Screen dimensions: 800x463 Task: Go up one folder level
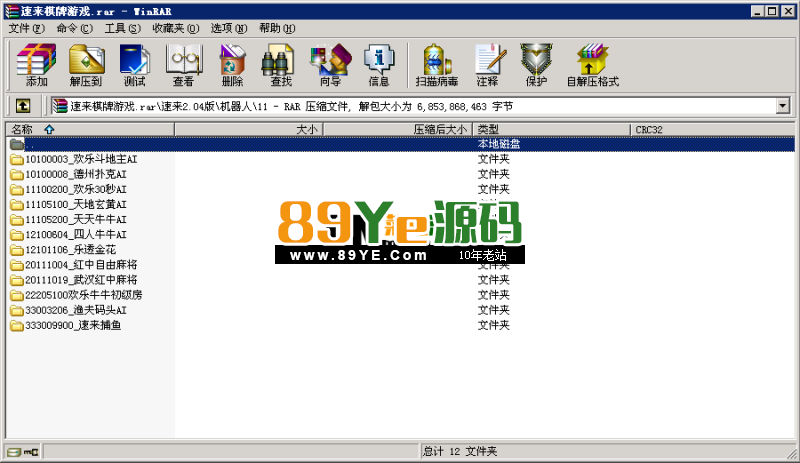coord(23,106)
